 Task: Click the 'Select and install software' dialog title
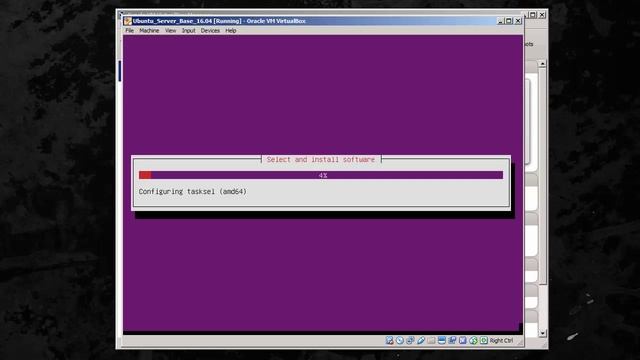point(321,160)
